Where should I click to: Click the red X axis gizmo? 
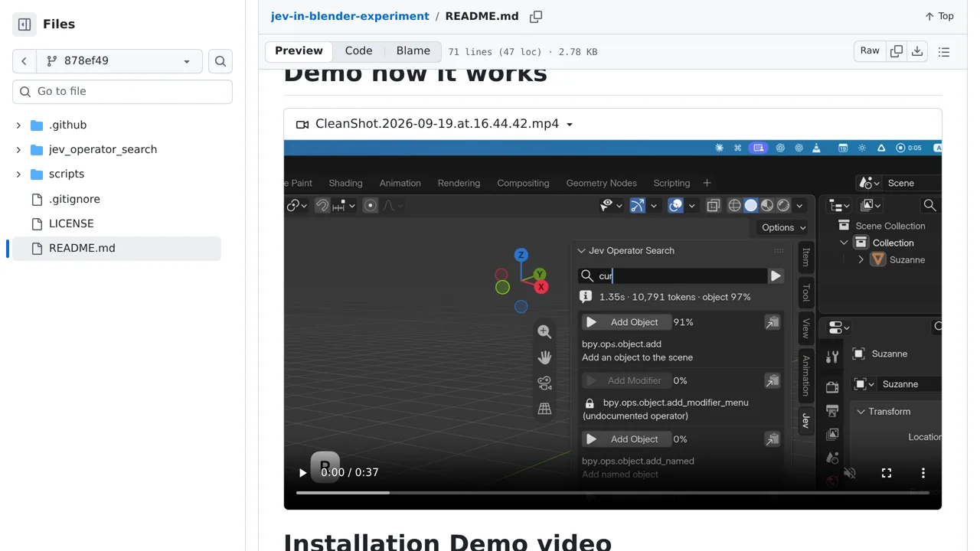[541, 287]
